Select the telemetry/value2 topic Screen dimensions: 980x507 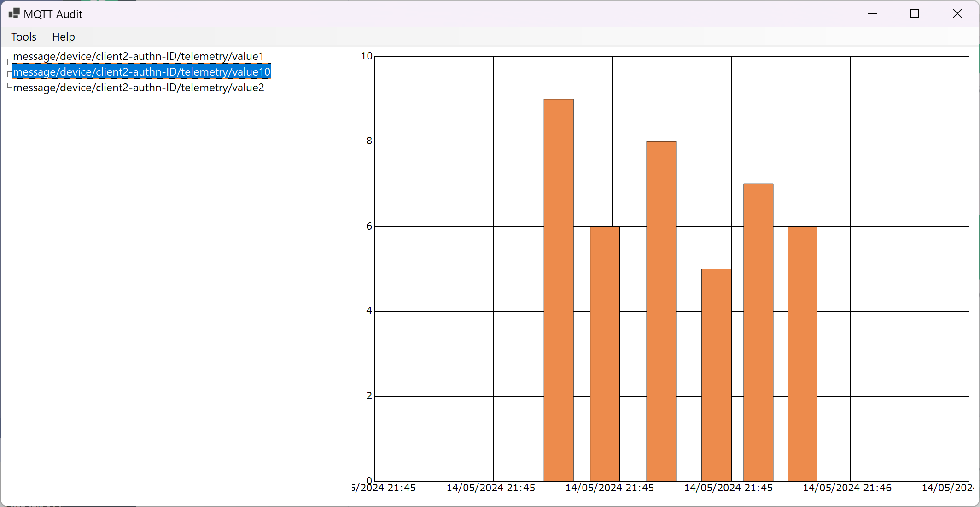pos(138,88)
